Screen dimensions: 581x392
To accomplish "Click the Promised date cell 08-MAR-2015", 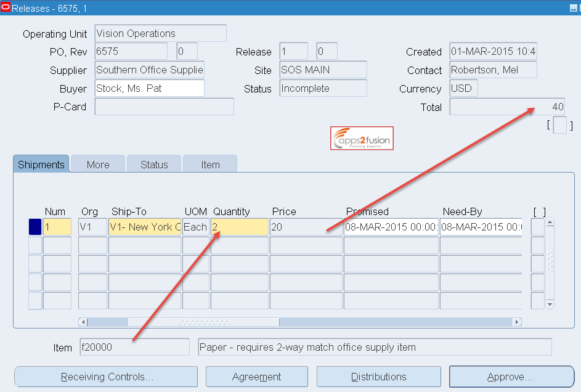I will point(391,227).
